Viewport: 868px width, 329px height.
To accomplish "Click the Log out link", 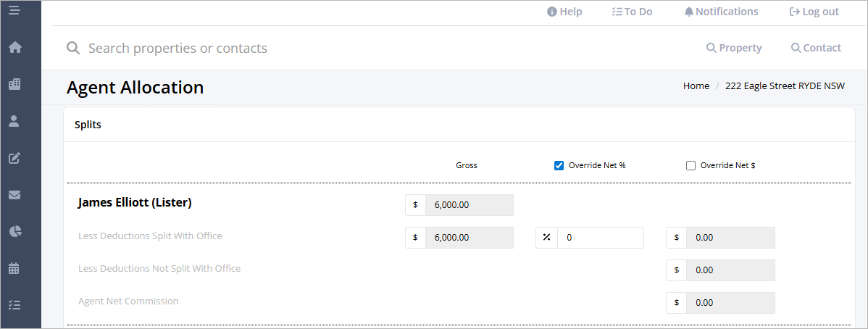I will (814, 12).
